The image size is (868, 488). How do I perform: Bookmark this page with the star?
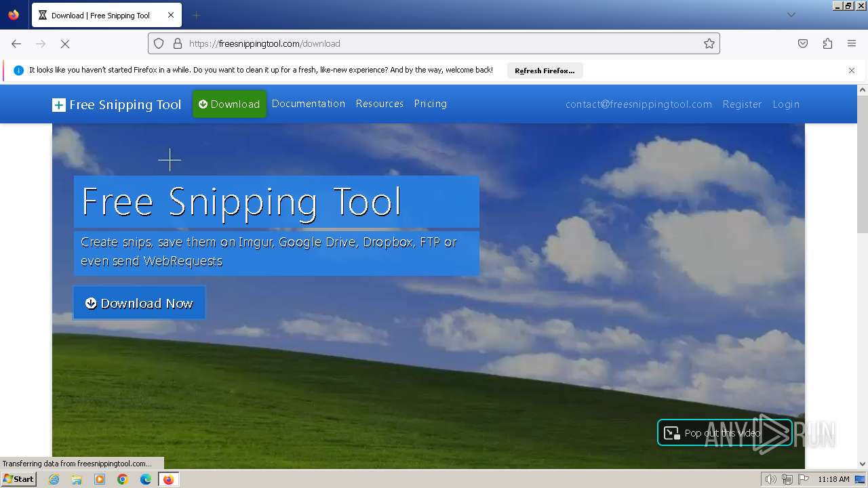(x=709, y=43)
